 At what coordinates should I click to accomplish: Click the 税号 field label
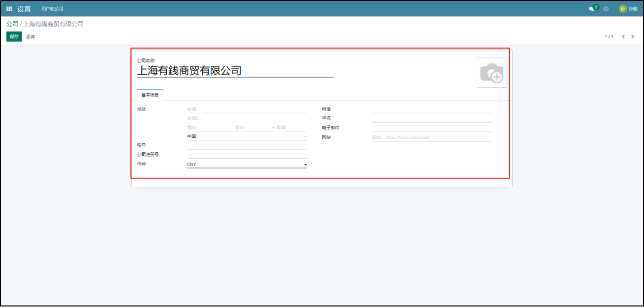141,145
